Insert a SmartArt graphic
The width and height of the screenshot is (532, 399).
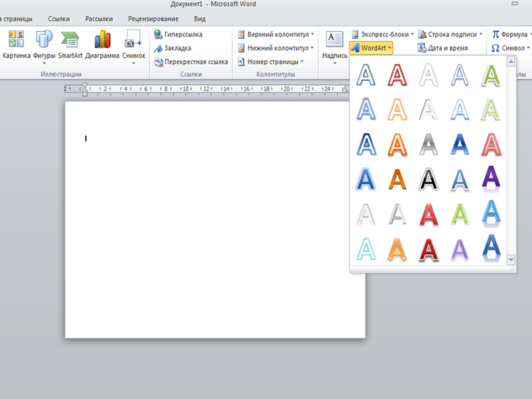click(70, 45)
